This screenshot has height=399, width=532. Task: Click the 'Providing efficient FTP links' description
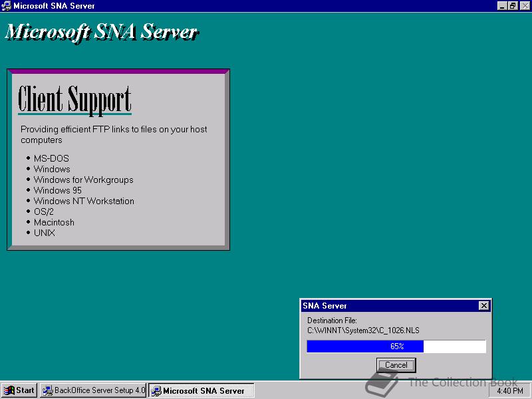point(114,135)
